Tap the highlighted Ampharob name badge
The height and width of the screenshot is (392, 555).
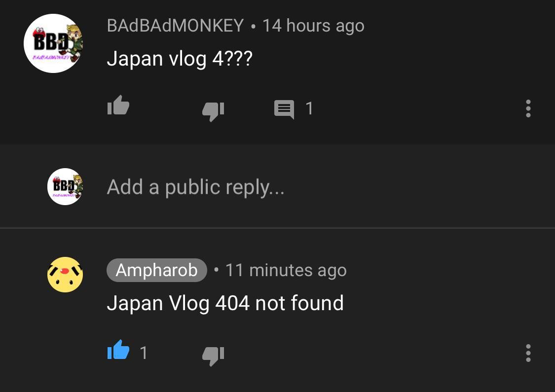157,270
